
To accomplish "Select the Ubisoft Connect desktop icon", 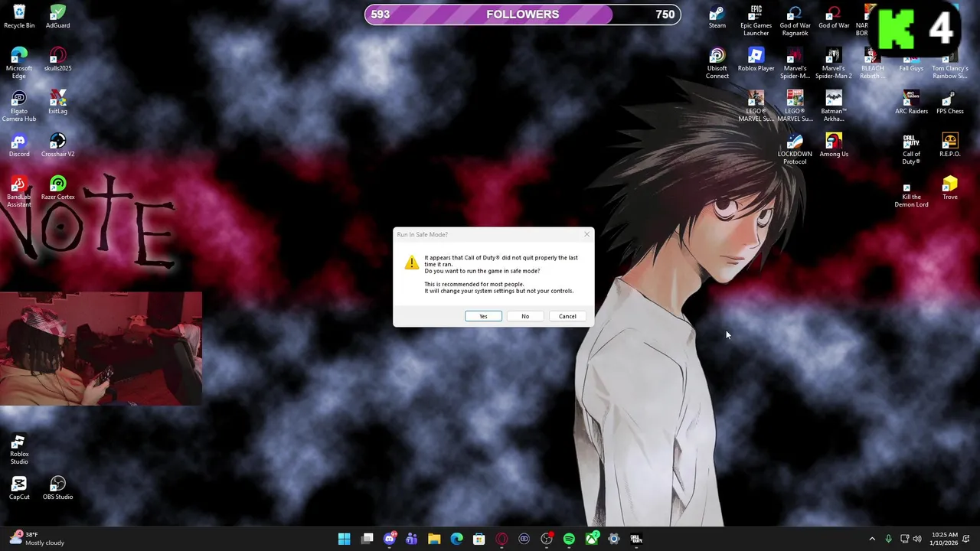I will pyautogui.click(x=717, y=63).
